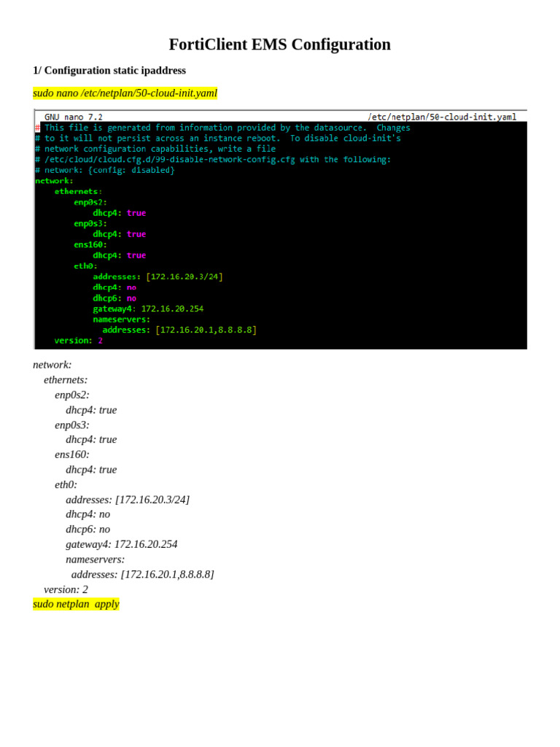Image resolution: width=560 pixels, height=747 pixels.
Task: Click terminal "dhcp4: true" under enp0s3
Action: point(120,234)
